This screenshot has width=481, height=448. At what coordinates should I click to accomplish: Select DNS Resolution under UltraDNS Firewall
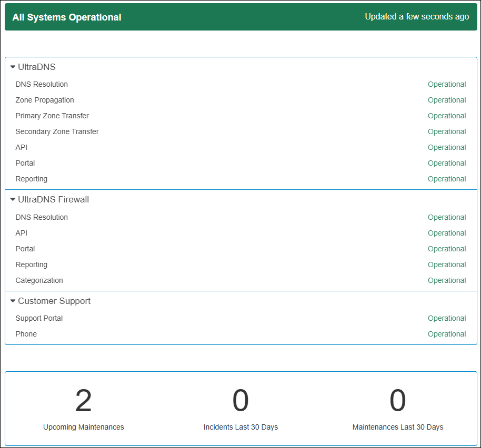coord(42,217)
